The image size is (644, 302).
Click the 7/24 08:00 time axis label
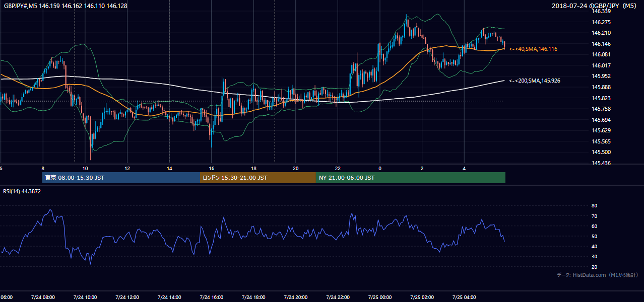click(42, 297)
